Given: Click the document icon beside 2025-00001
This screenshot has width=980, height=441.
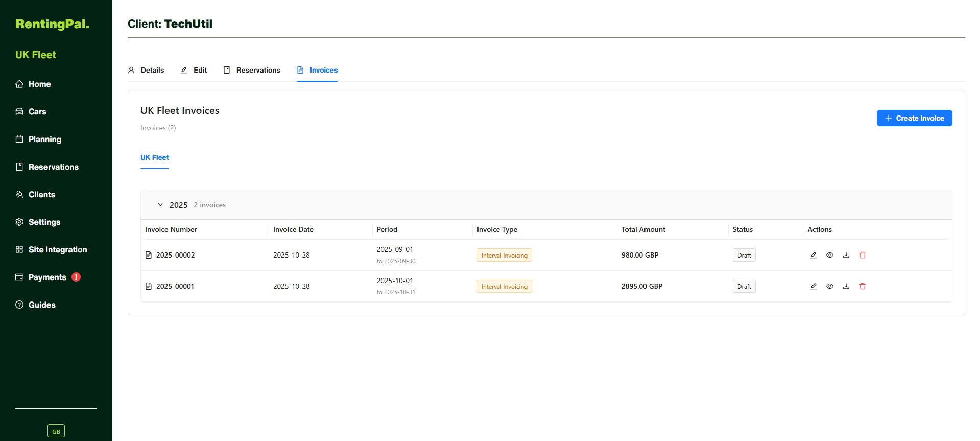Looking at the screenshot, I should point(149,286).
